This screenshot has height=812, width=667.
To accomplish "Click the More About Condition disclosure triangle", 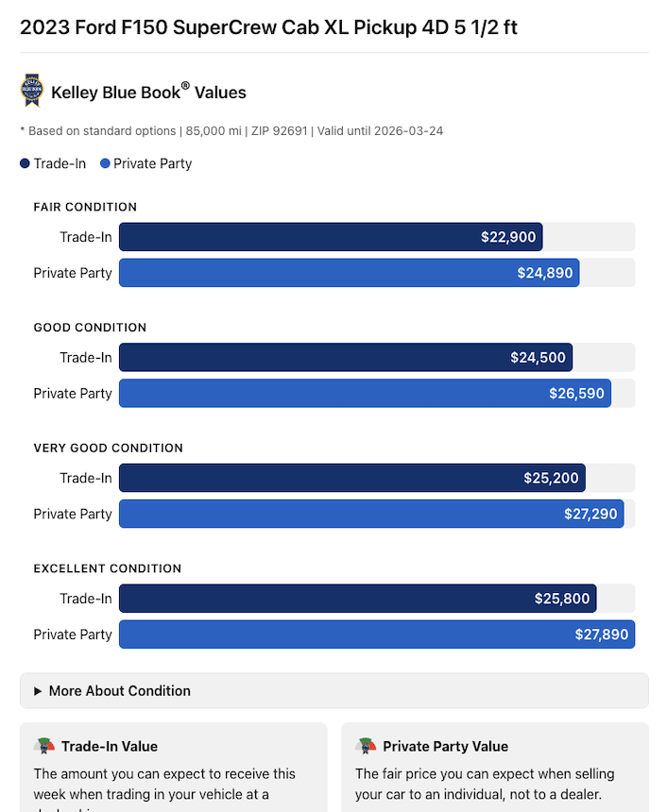I will pos(38,691).
